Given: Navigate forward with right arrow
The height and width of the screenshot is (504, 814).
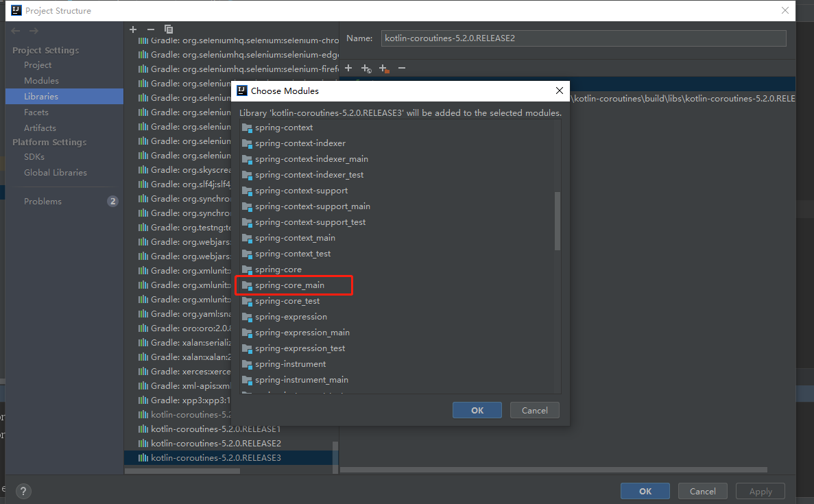Looking at the screenshot, I should pos(34,31).
